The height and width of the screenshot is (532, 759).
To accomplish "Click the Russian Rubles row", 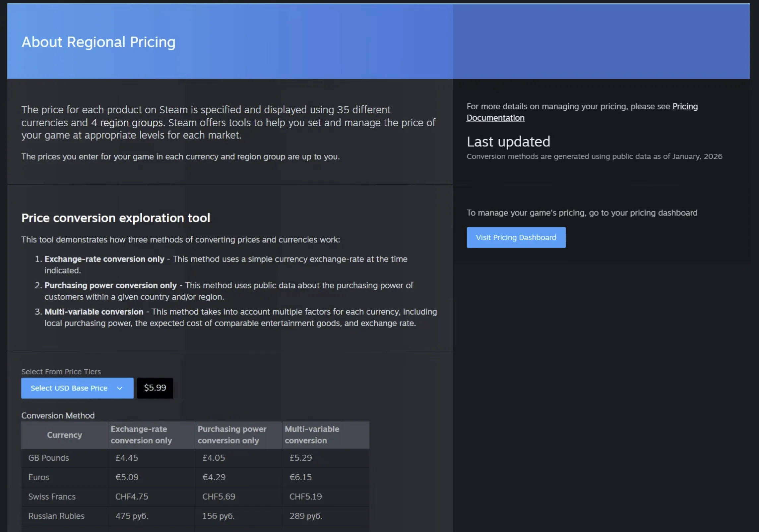I will (x=56, y=516).
